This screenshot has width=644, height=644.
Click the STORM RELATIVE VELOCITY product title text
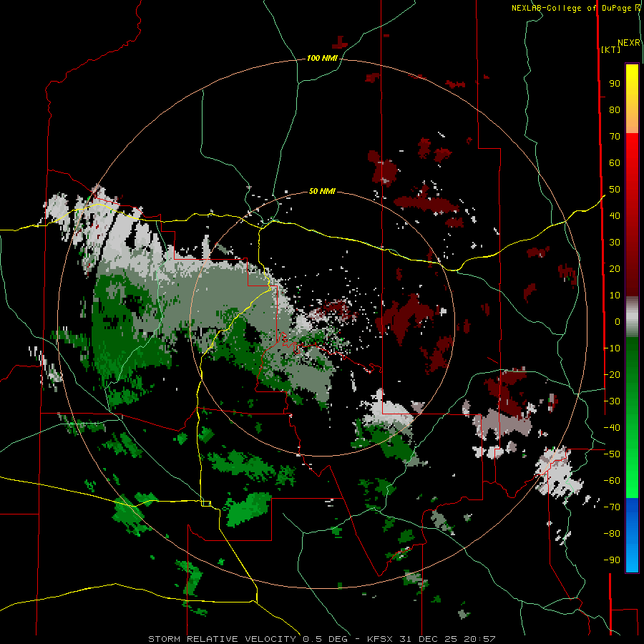pos(222,639)
